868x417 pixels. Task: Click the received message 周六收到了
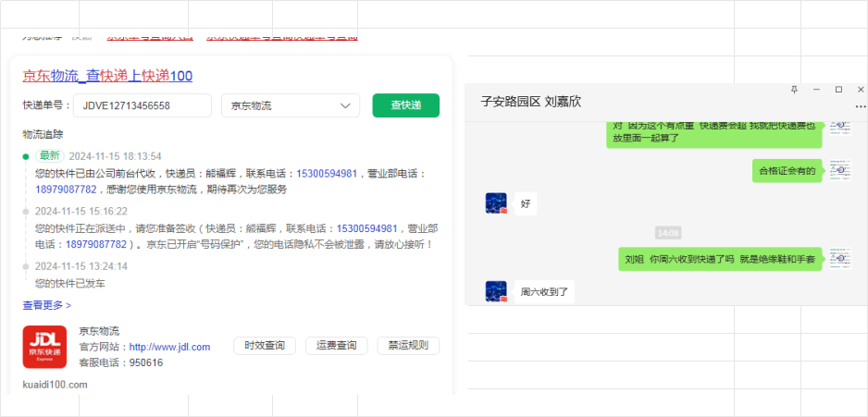(545, 291)
